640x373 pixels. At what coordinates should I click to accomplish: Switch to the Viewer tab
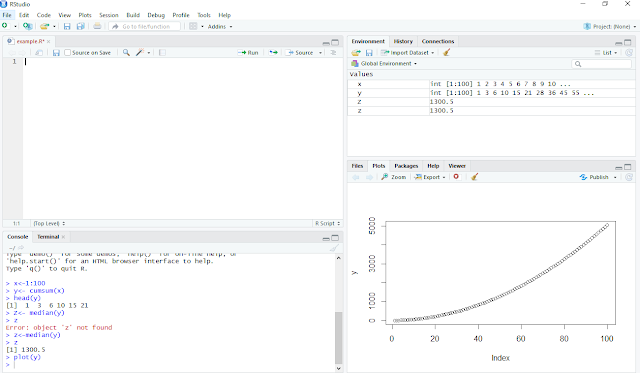coord(457,166)
